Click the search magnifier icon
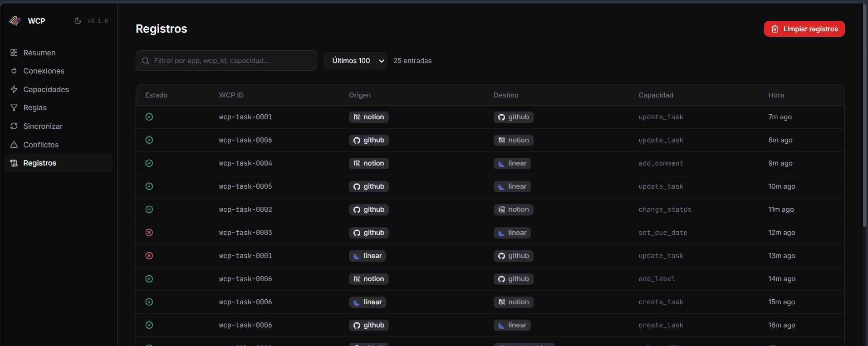 pos(146,61)
